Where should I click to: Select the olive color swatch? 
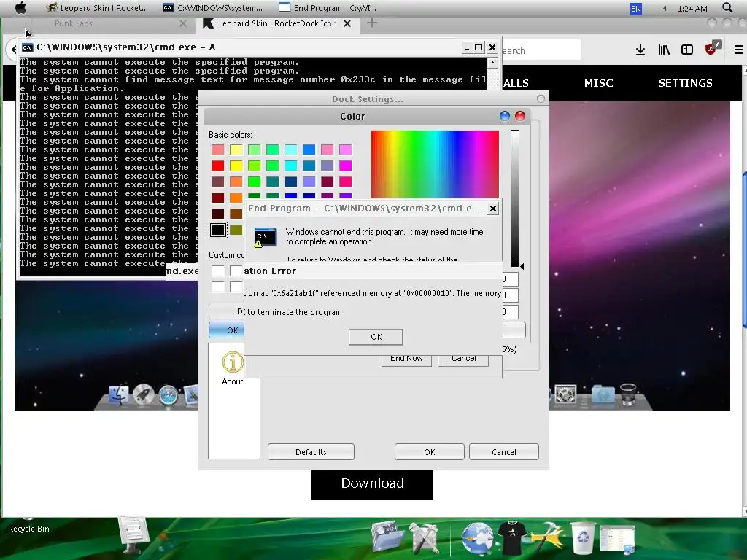pos(236,230)
